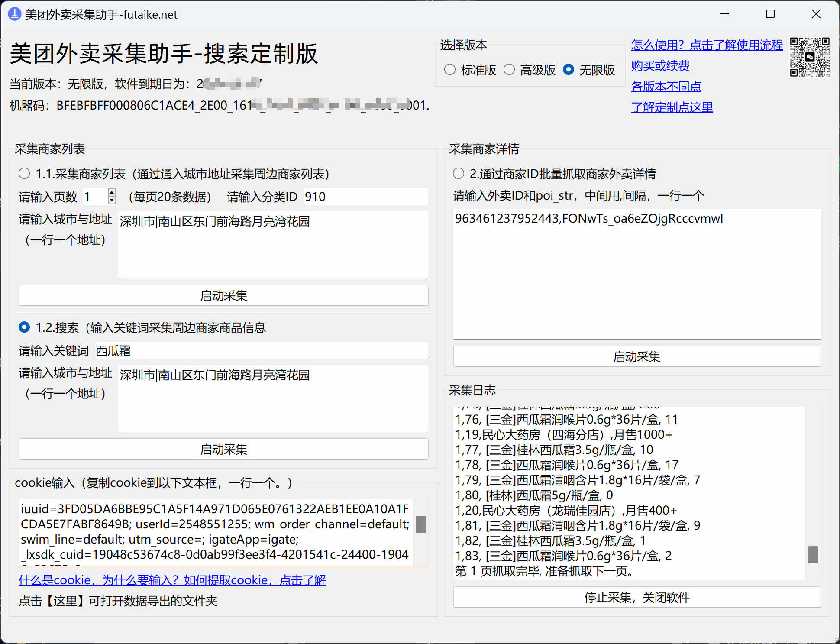Click the 当前版本 expiry text line

point(136,84)
